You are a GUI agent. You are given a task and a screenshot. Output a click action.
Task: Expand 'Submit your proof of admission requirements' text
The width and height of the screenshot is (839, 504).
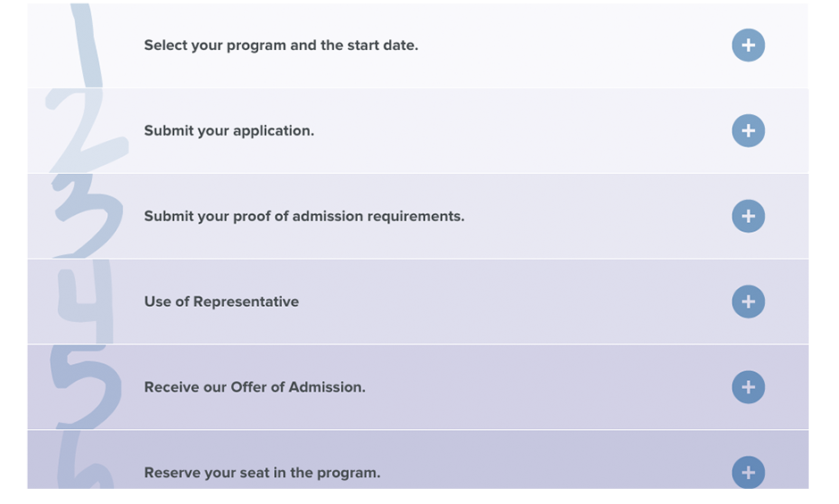pyautogui.click(x=304, y=216)
